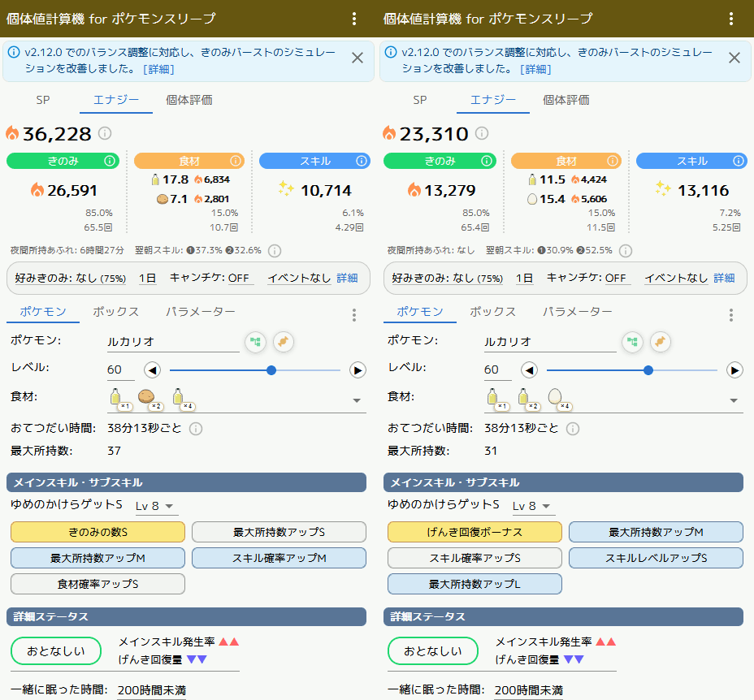754x700 pixels.
Task: Toggle the キャンチケ OFF setting in the left panel
Action: [238, 278]
